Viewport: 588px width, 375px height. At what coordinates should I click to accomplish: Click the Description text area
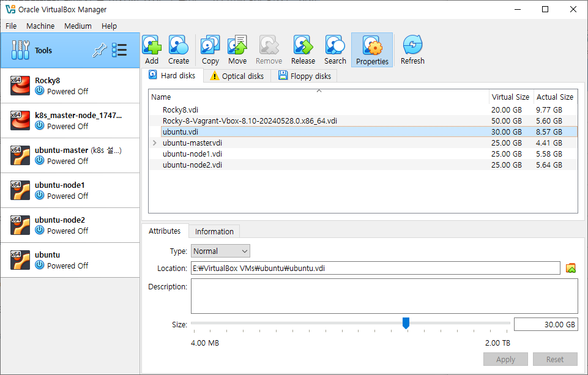(384, 296)
